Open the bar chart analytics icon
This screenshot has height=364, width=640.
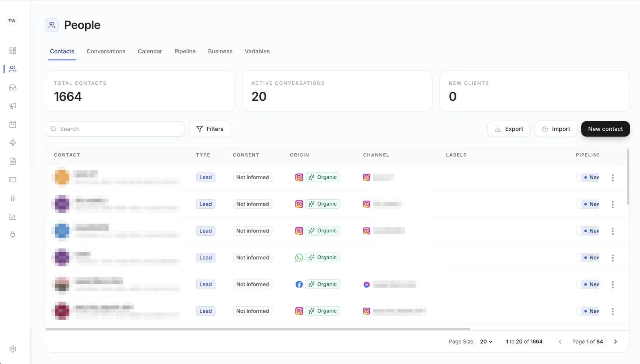pyautogui.click(x=13, y=216)
